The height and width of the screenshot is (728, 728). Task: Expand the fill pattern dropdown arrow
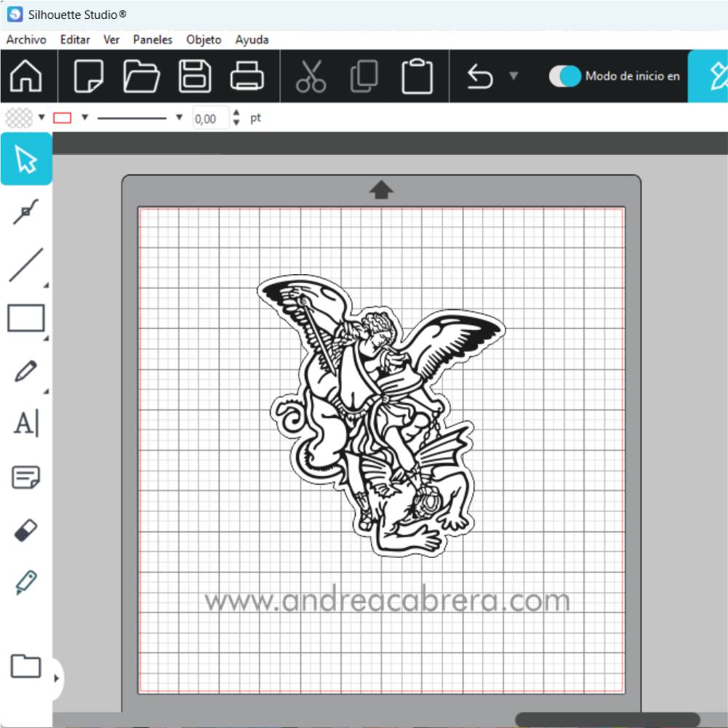[x=41, y=117]
